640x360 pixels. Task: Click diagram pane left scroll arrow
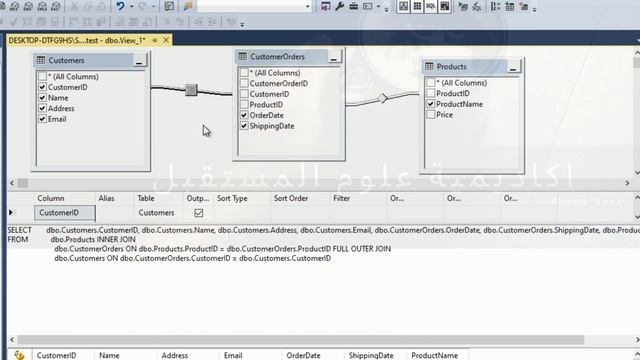pos(12,183)
